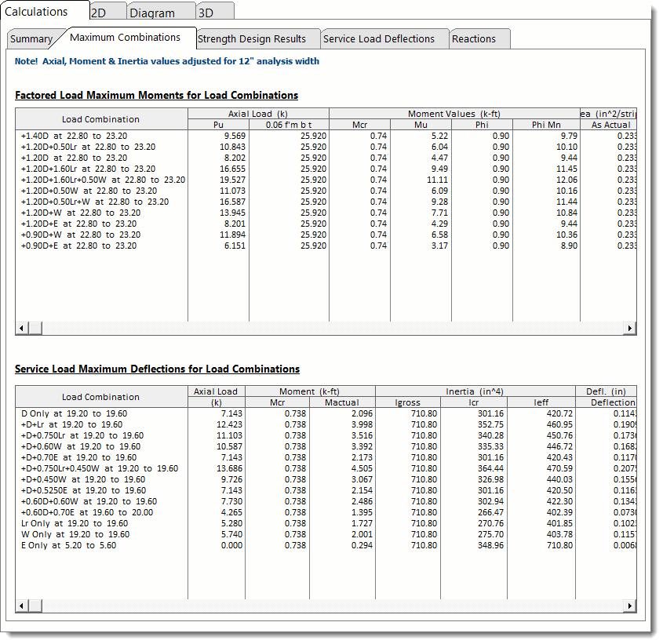This screenshot has width=663, height=644.
Task: Open the Diagram tab
Action: pos(161,12)
